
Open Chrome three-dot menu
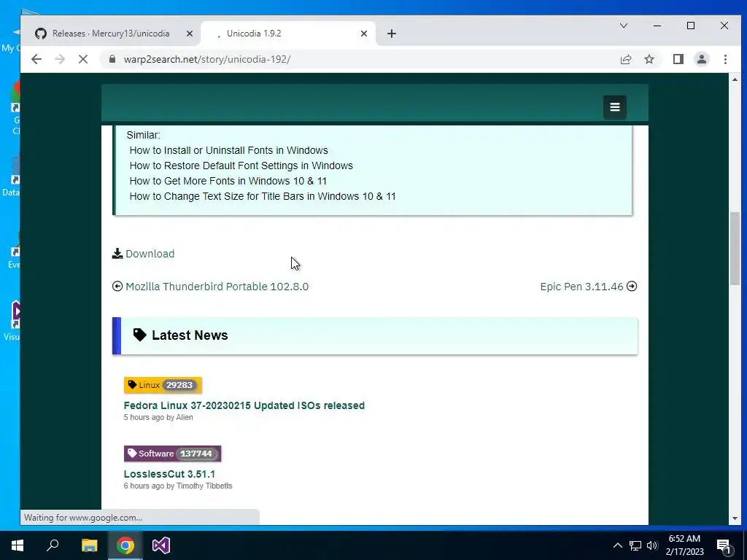coord(725,59)
